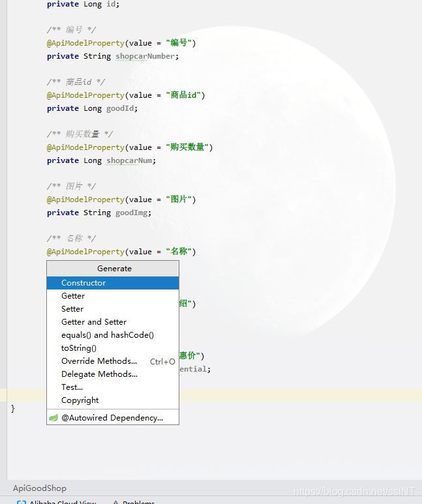Click the Spring leaf icon beside @Autowired Dependency

53,418
